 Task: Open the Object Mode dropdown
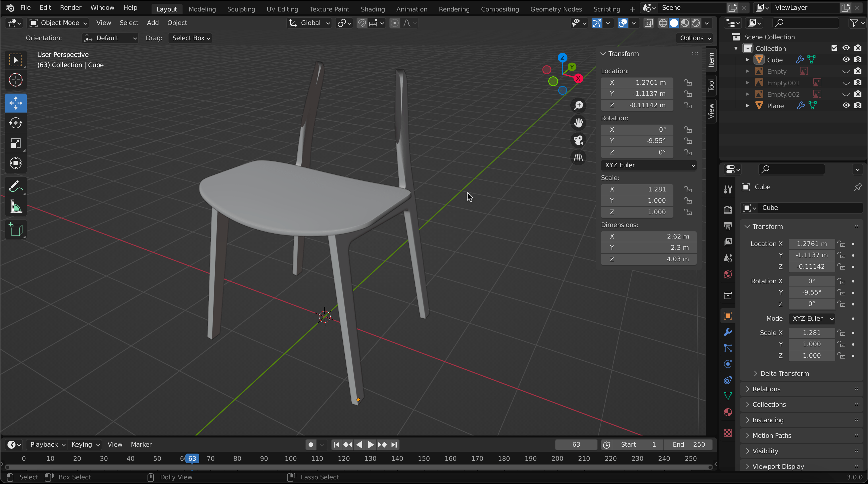(x=58, y=23)
